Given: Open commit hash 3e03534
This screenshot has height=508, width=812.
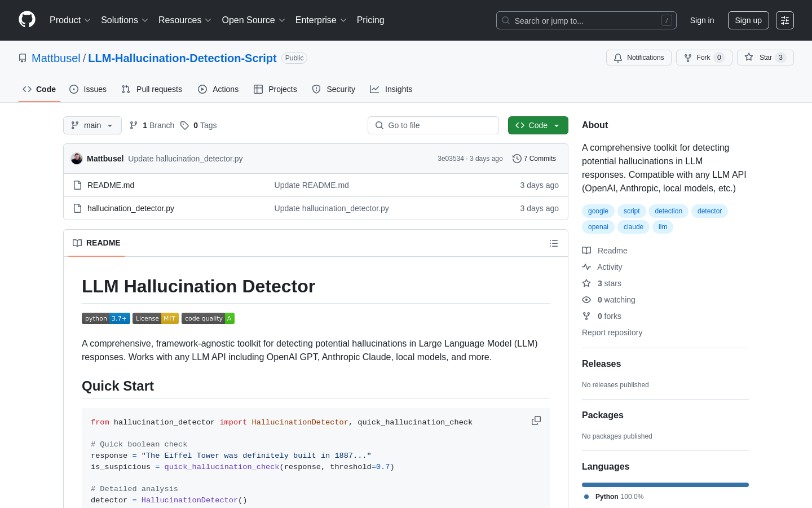Looking at the screenshot, I should 451,159.
